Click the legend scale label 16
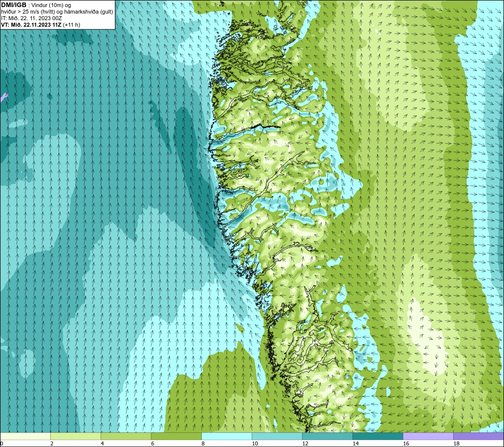 point(406,444)
